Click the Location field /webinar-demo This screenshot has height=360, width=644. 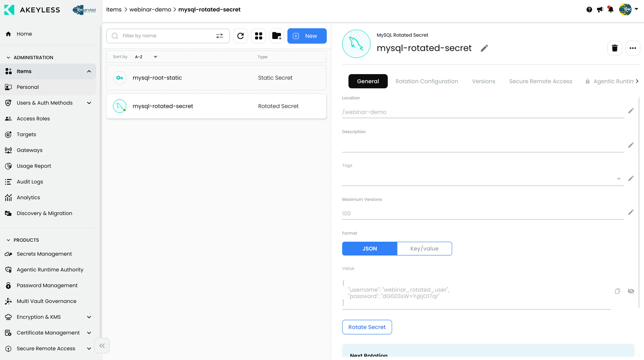[483, 112]
